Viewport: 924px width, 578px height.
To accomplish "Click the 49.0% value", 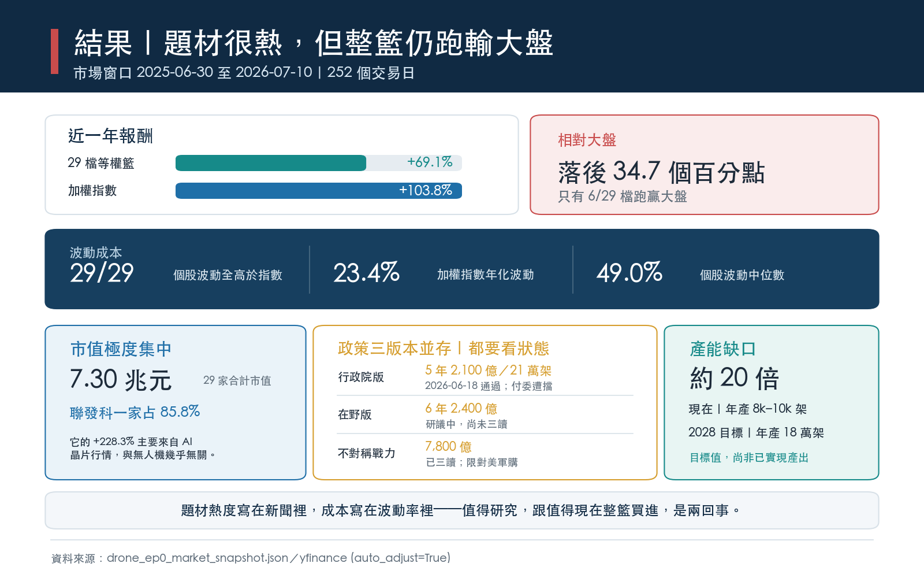I will click(x=629, y=273).
